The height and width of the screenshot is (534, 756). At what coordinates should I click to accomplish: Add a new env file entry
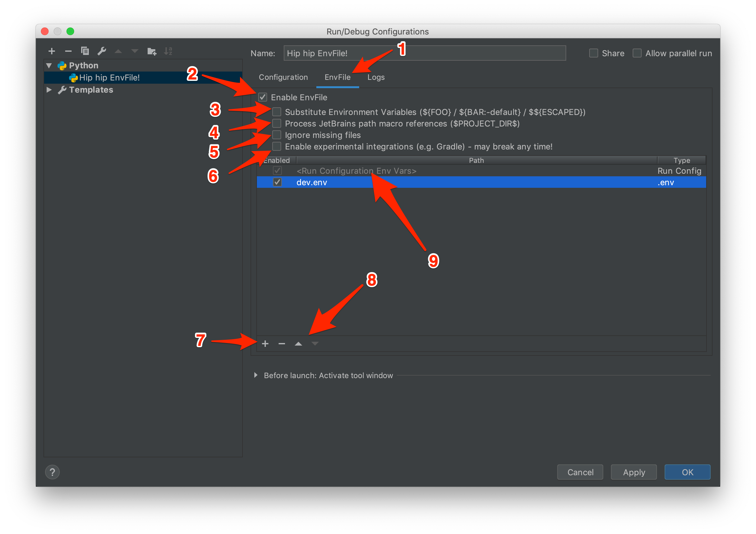point(265,344)
